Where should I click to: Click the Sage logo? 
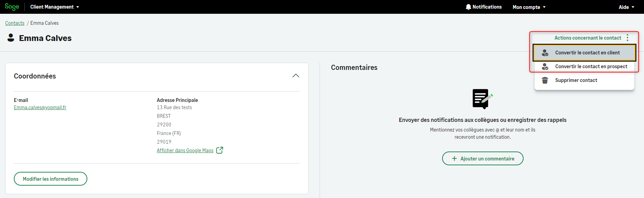click(x=12, y=7)
